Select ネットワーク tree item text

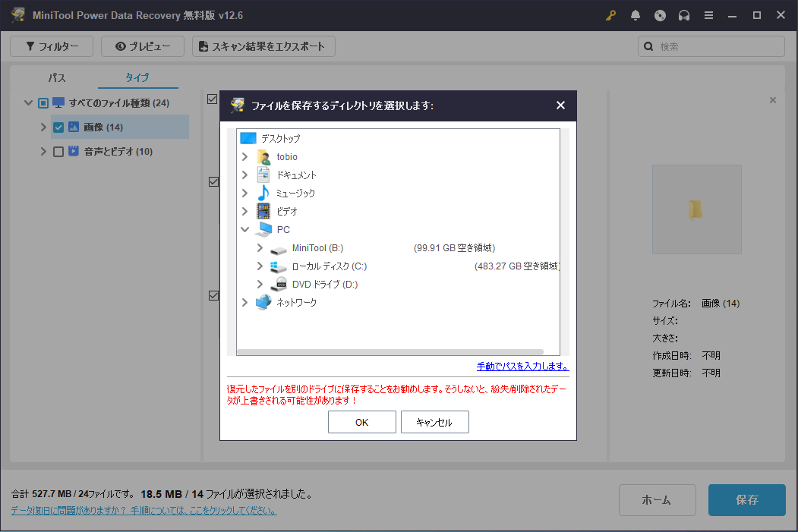tap(296, 302)
